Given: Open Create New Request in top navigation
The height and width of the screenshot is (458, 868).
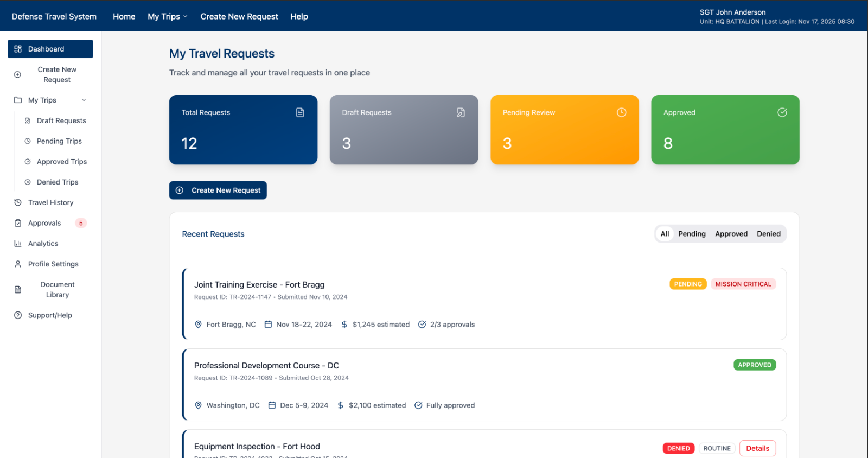Looking at the screenshot, I should [239, 16].
